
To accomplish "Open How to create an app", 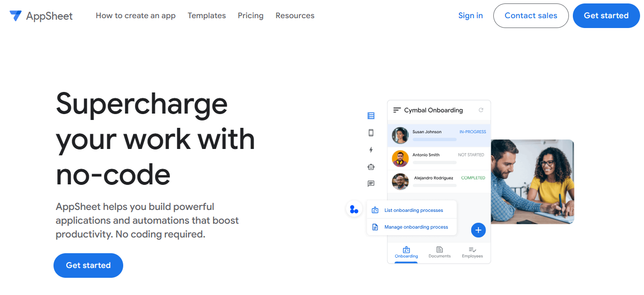I will point(135,16).
